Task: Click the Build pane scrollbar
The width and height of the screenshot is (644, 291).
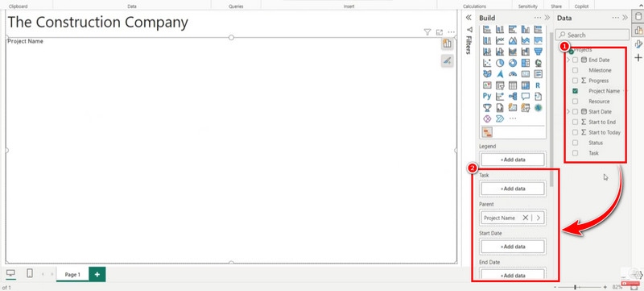Action: click(552, 109)
